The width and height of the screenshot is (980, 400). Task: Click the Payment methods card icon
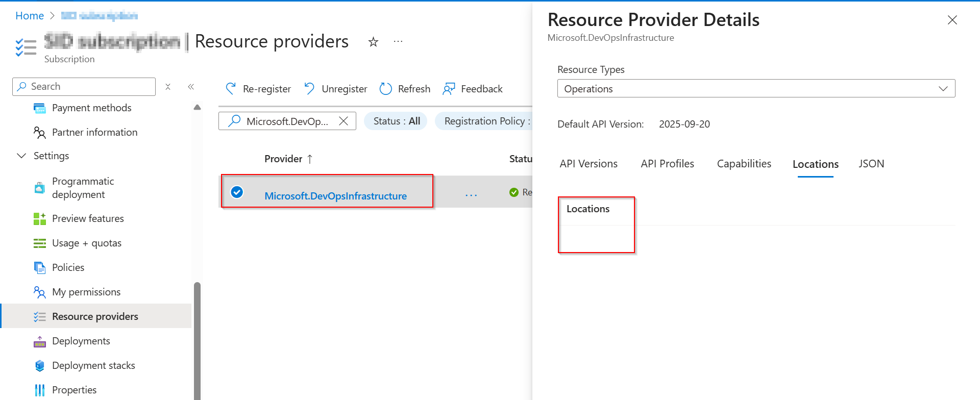click(x=39, y=108)
